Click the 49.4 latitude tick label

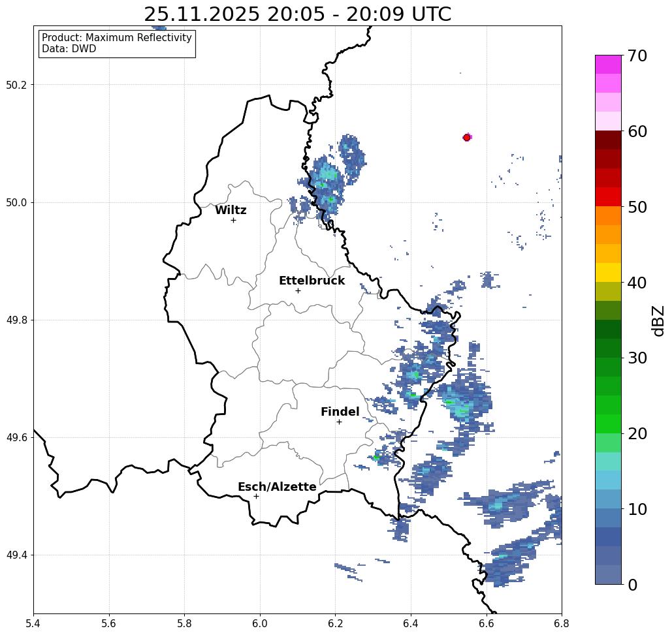(x=16, y=555)
